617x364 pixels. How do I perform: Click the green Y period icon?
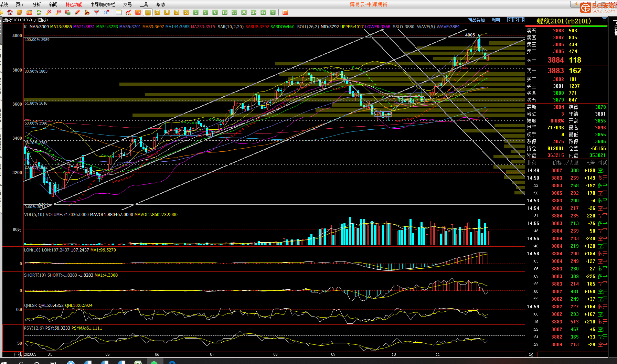273,12
